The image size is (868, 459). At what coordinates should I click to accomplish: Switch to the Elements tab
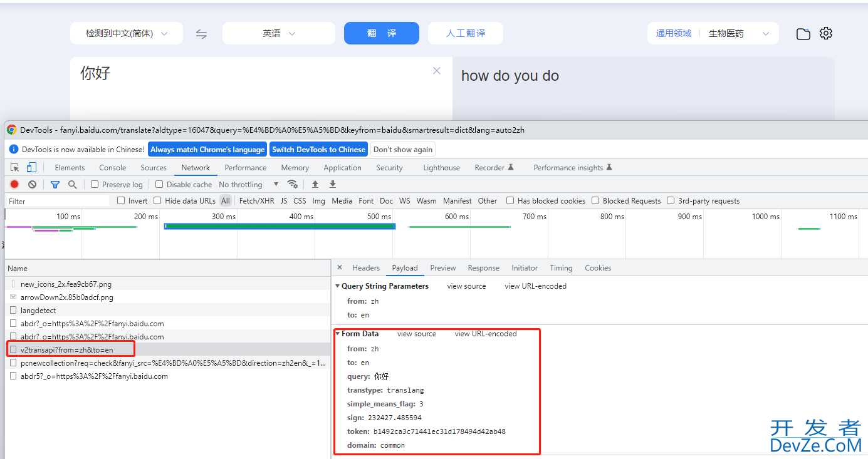[70, 167]
